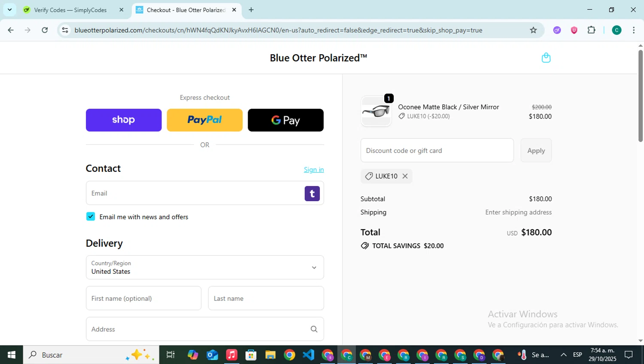Viewport: 644px width, 364px height.
Task: Bookmark this page with the star icon
Action: coord(533,30)
